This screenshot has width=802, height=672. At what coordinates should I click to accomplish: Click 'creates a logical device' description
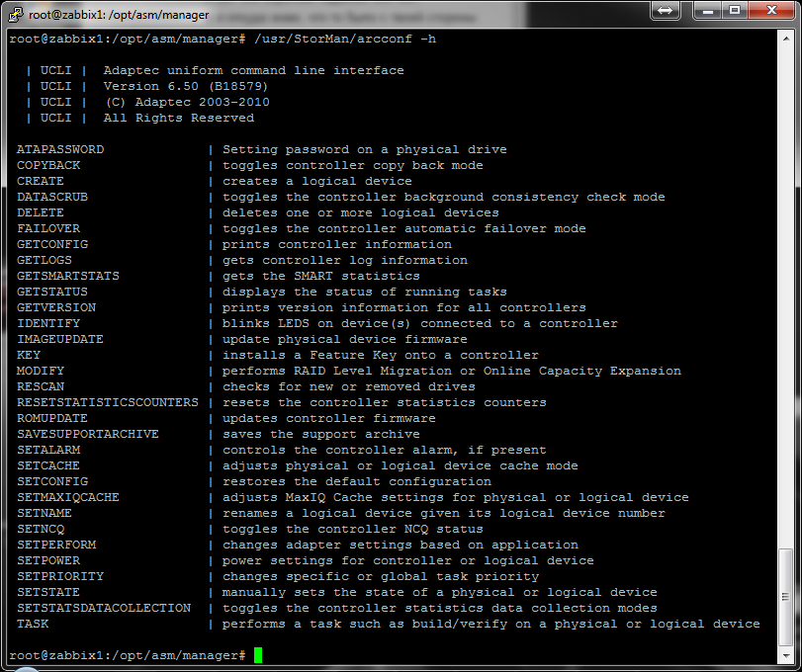pos(317,182)
